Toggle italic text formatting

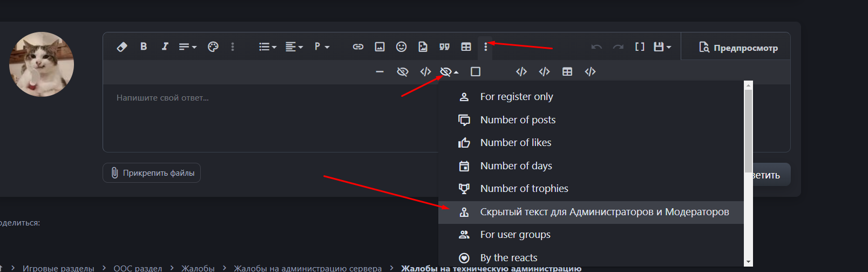coord(165,47)
